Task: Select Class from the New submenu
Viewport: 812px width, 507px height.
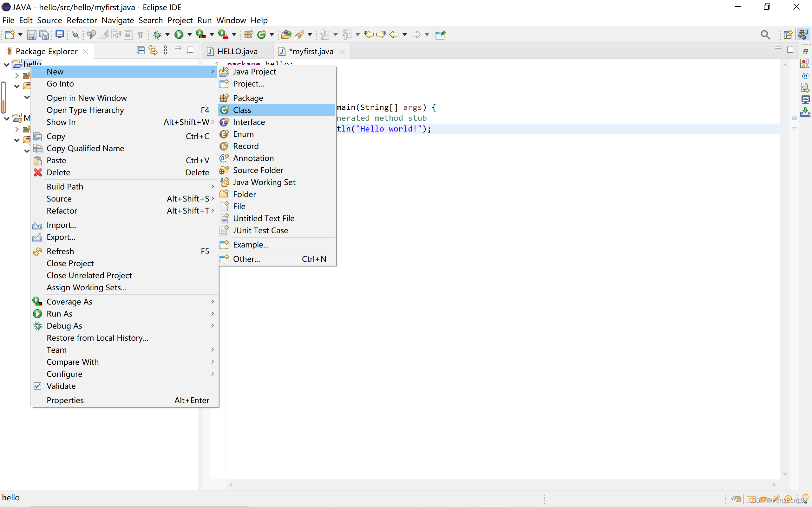Action: (x=242, y=110)
